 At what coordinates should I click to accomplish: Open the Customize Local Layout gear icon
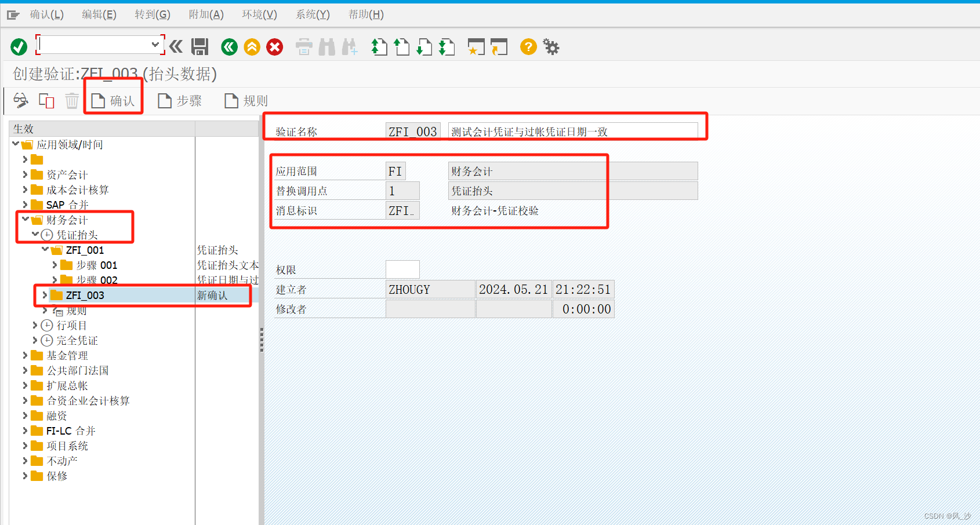(x=550, y=47)
